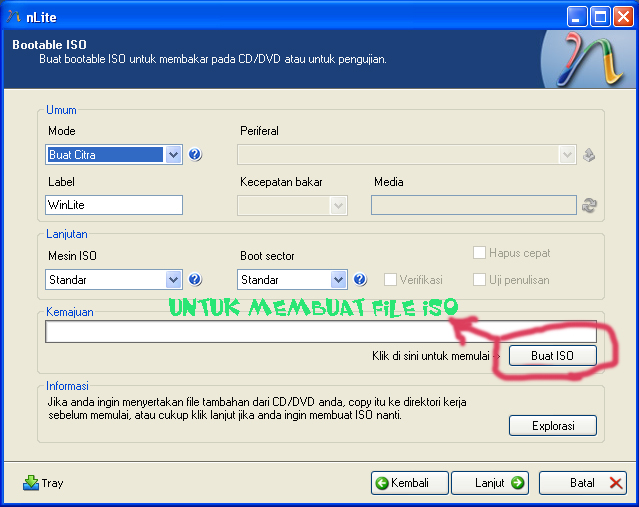Click the Kemajuan progress bar
This screenshot has height=507, width=639.
click(x=321, y=331)
